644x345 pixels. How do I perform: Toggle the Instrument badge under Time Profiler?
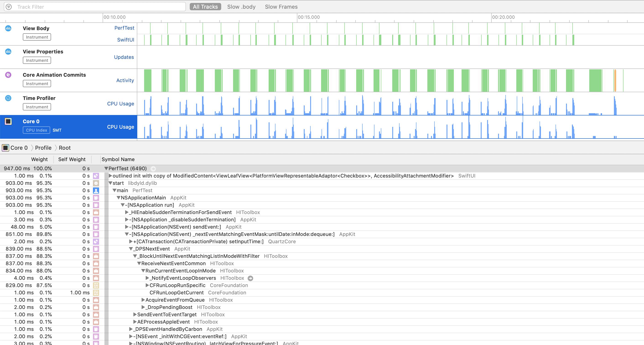pos(37,107)
